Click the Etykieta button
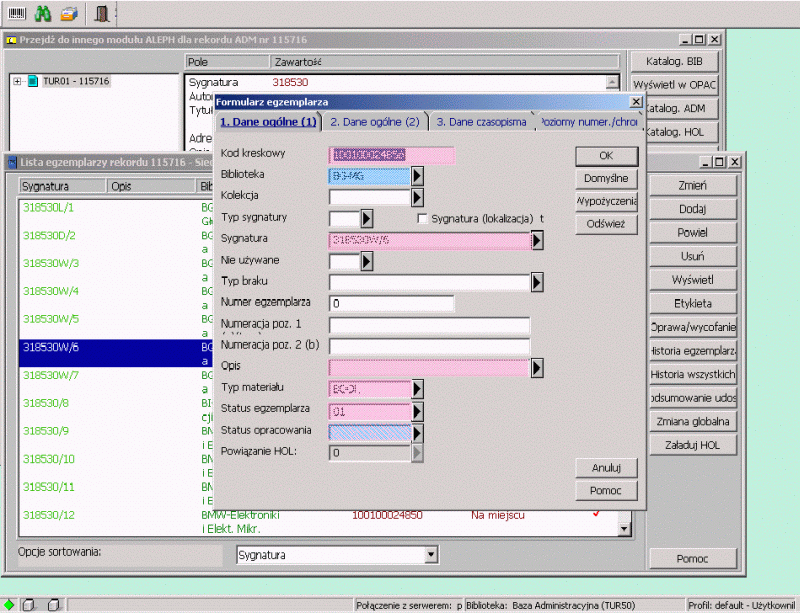Screen dimensions: 800x613 [692, 304]
